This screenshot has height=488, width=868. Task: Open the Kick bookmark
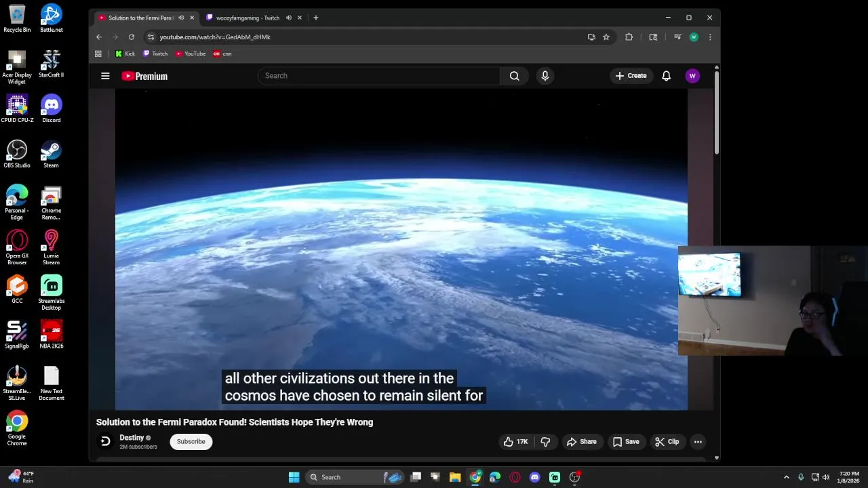coord(125,54)
